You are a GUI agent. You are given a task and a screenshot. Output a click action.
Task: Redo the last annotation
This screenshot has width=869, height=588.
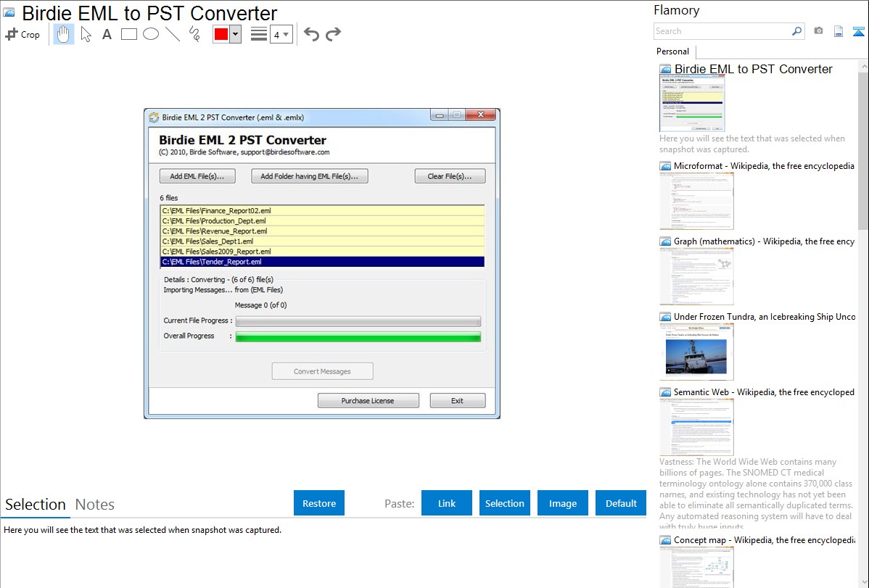(333, 34)
